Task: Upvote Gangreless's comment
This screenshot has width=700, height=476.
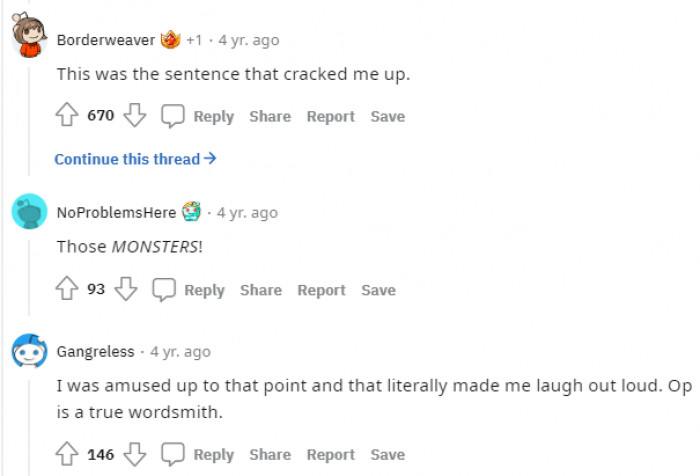Action: click(x=68, y=455)
